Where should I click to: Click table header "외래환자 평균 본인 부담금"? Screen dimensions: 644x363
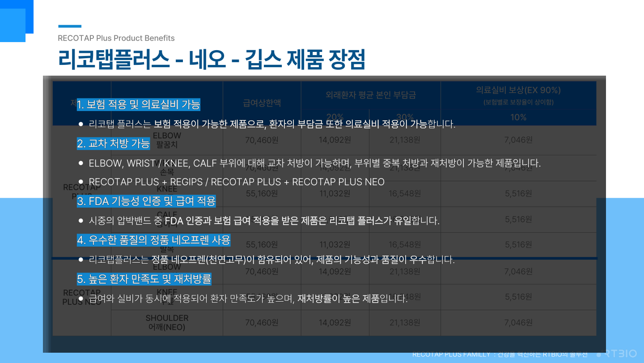[371, 95]
